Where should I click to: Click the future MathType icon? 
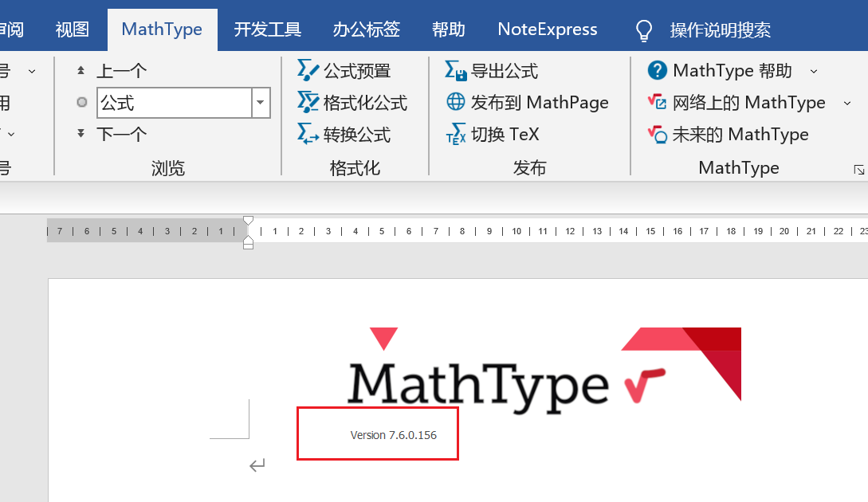[657, 134]
